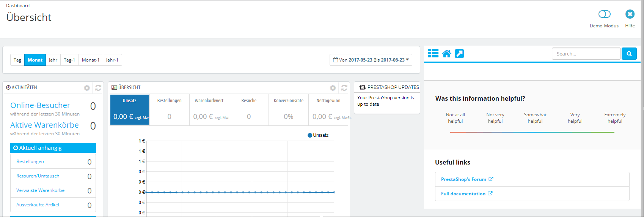
Task: Click the list view icon in help panel
Action: coord(433,54)
